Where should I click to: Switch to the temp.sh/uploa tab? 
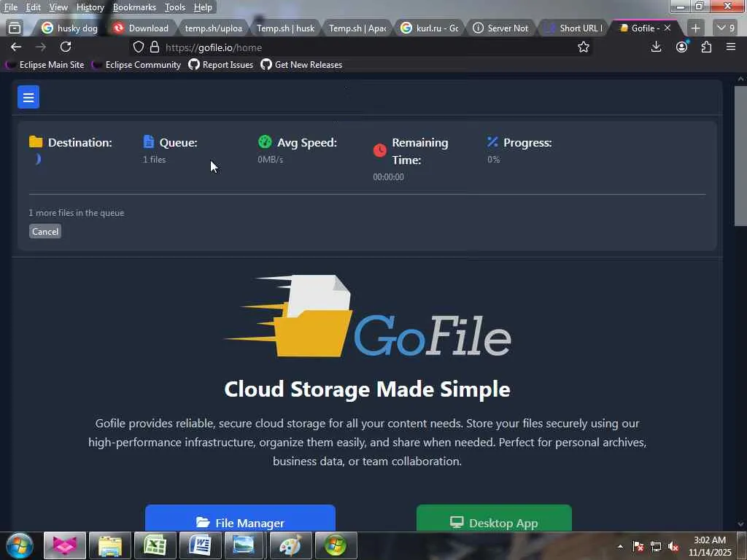point(213,28)
